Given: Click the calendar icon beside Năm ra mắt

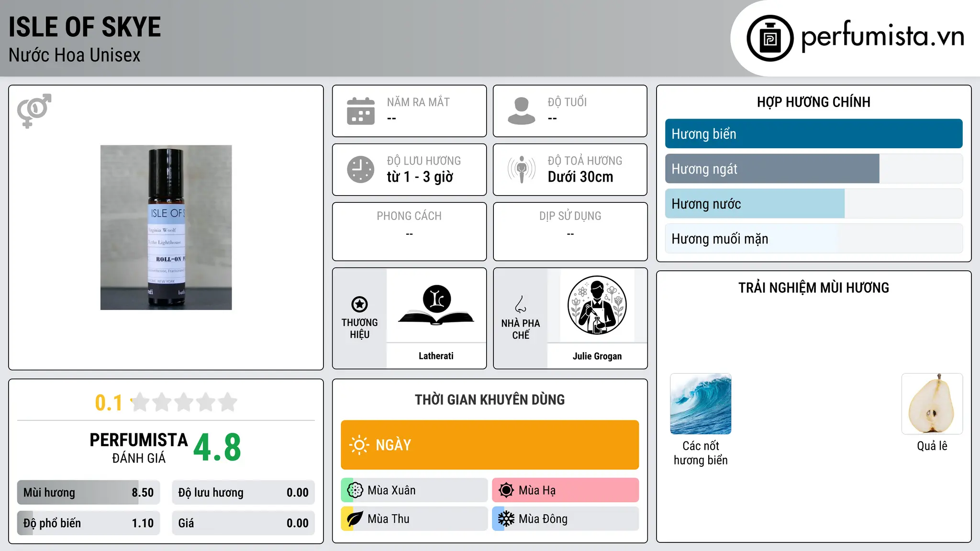Looking at the screenshot, I should (361, 111).
